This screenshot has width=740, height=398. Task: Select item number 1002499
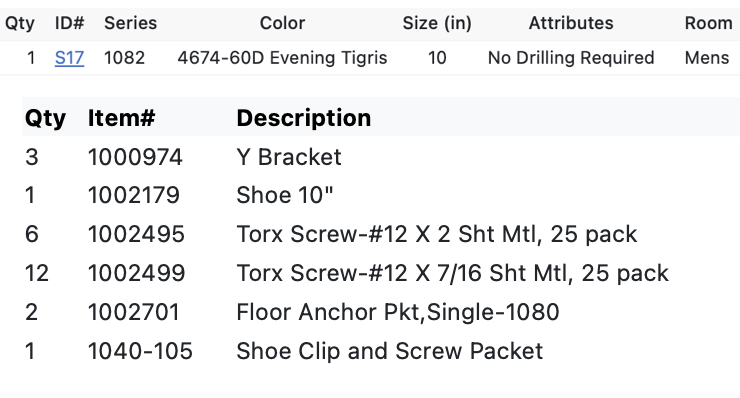[x=136, y=273]
